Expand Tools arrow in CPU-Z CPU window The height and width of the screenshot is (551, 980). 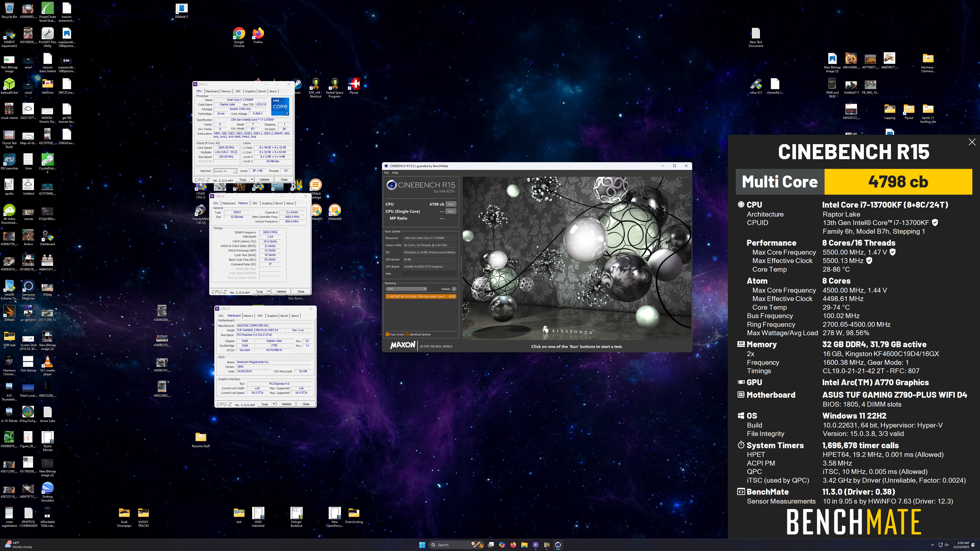(252, 180)
